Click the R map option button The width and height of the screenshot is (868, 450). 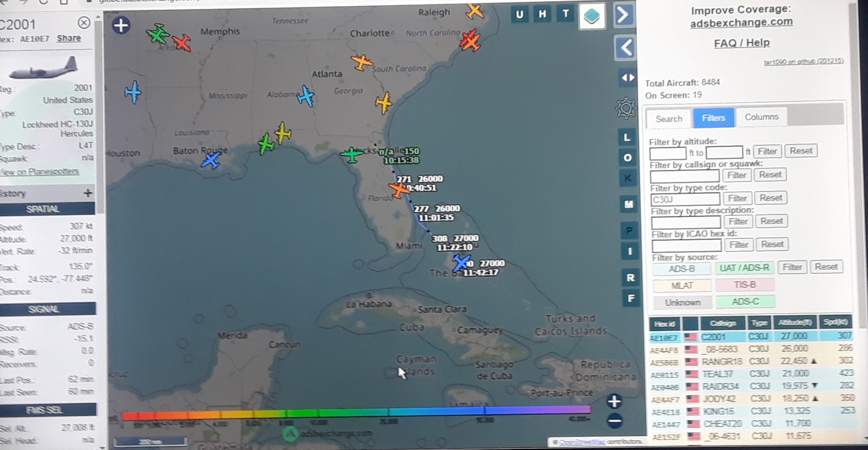630,278
